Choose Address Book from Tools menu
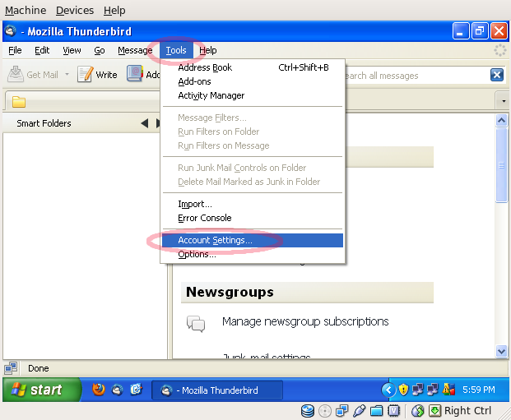This screenshot has width=511, height=420. (x=253, y=67)
